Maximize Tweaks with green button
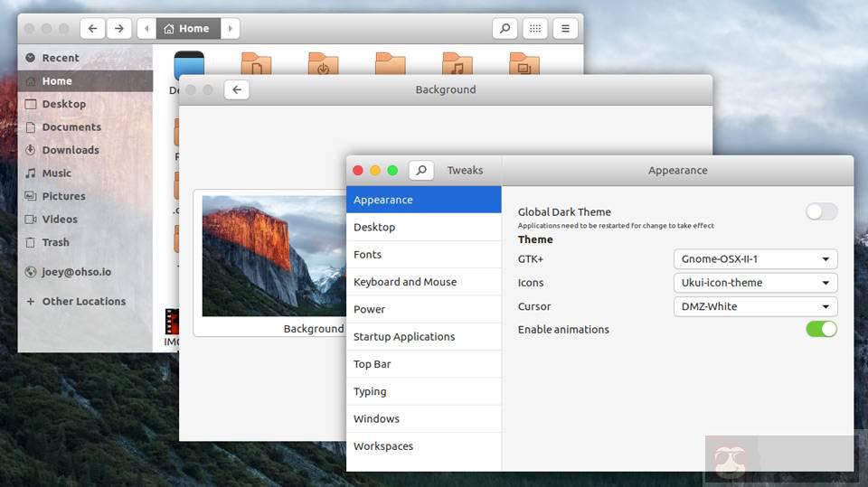Viewport: 868px width, 487px height. (392, 171)
